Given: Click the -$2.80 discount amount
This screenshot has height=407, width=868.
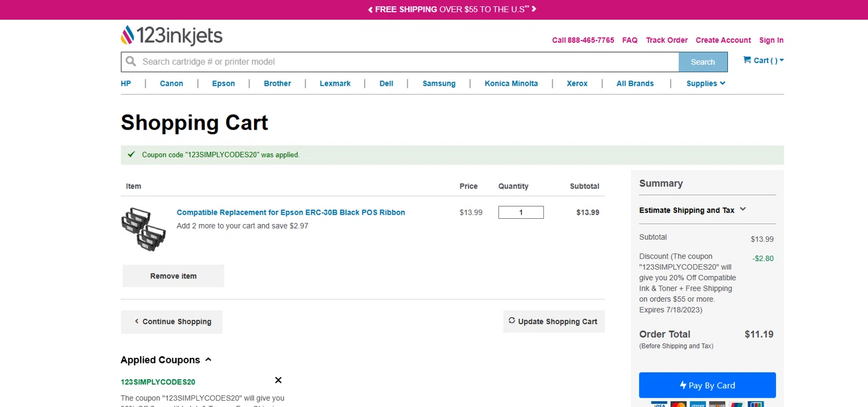Looking at the screenshot, I should [x=763, y=258].
